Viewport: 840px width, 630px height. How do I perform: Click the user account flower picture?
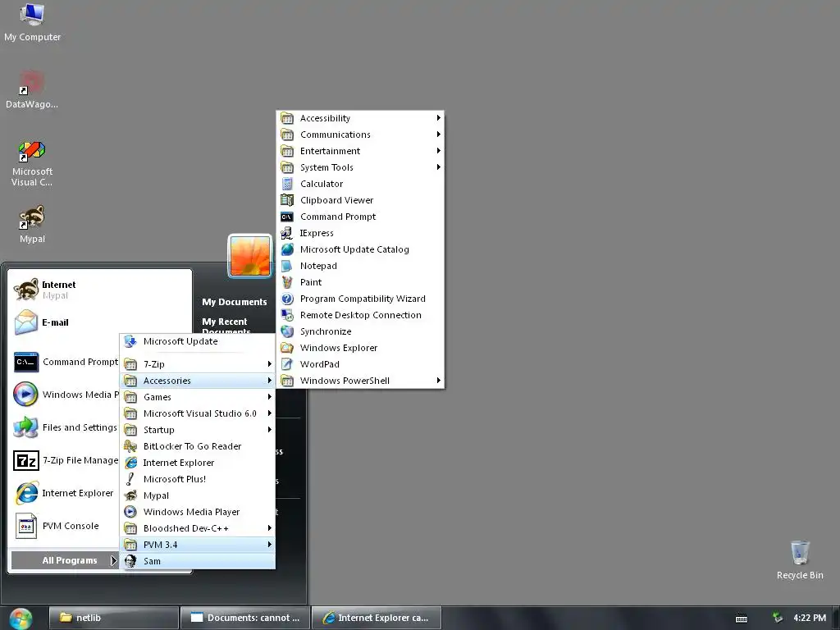point(250,256)
